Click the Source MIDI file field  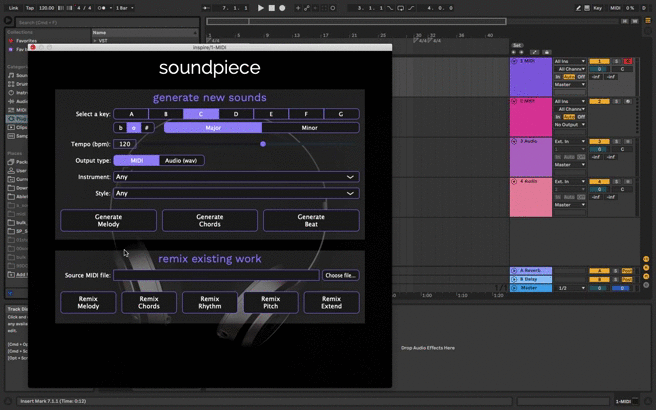[216, 275]
